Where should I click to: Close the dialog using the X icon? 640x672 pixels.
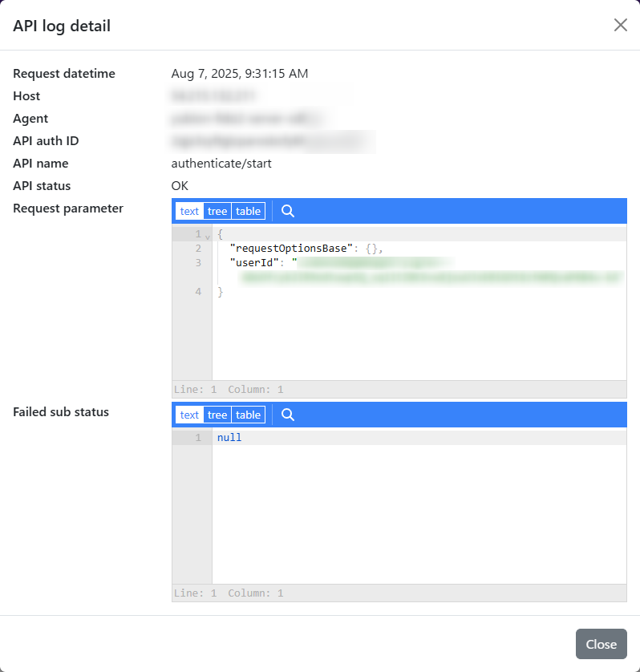pos(620,25)
